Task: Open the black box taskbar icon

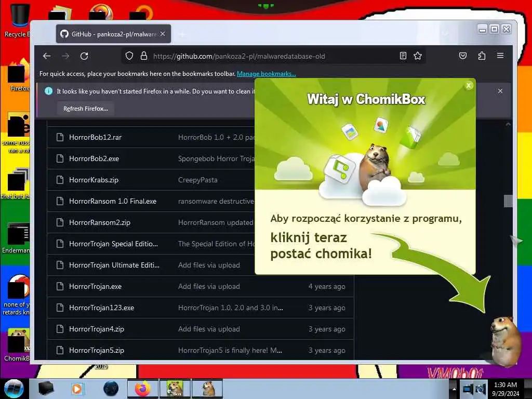Action: [x=46, y=389]
